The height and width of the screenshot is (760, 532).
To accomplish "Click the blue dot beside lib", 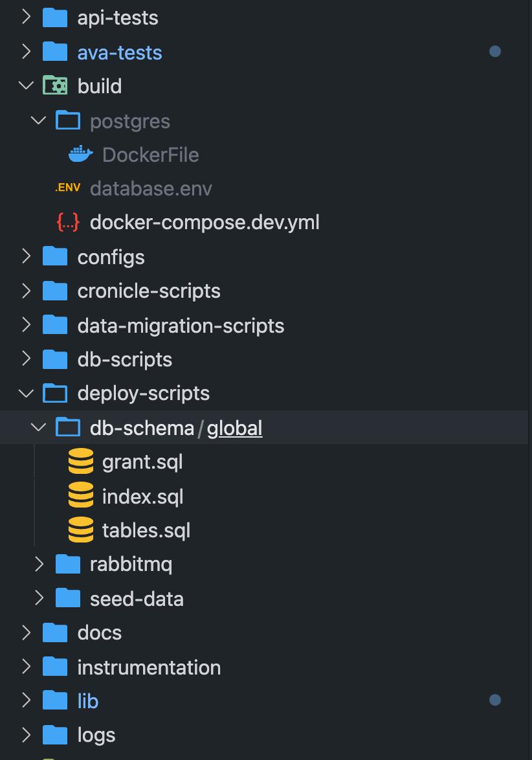I will [x=495, y=700].
